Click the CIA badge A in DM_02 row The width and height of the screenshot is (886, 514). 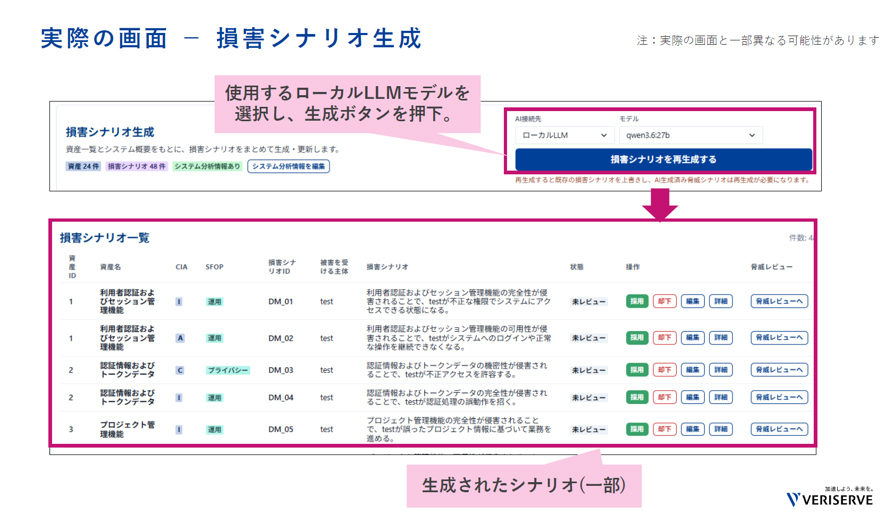(x=180, y=338)
